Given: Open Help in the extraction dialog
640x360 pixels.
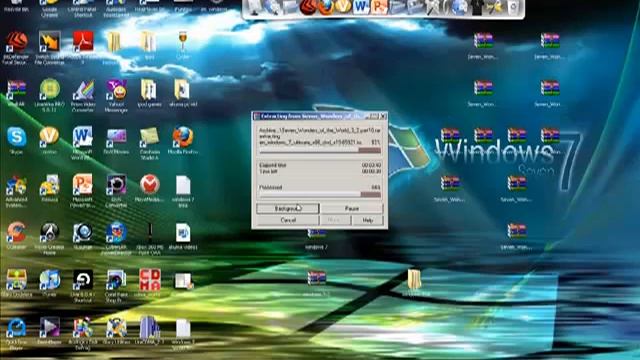Looking at the screenshot, I should pyautogui.click(x=368, y=220).
